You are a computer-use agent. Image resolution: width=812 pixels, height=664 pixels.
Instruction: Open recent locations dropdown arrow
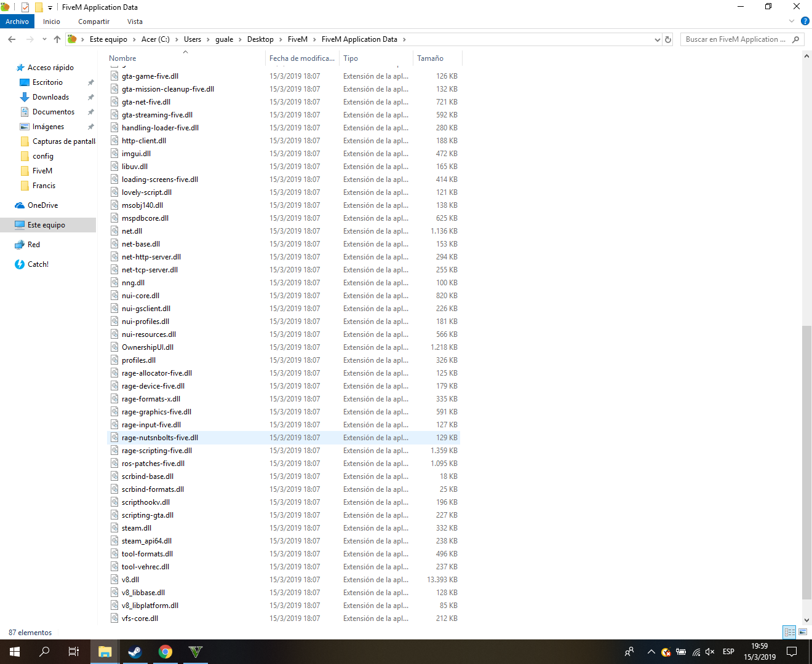[x=44, y=39]
